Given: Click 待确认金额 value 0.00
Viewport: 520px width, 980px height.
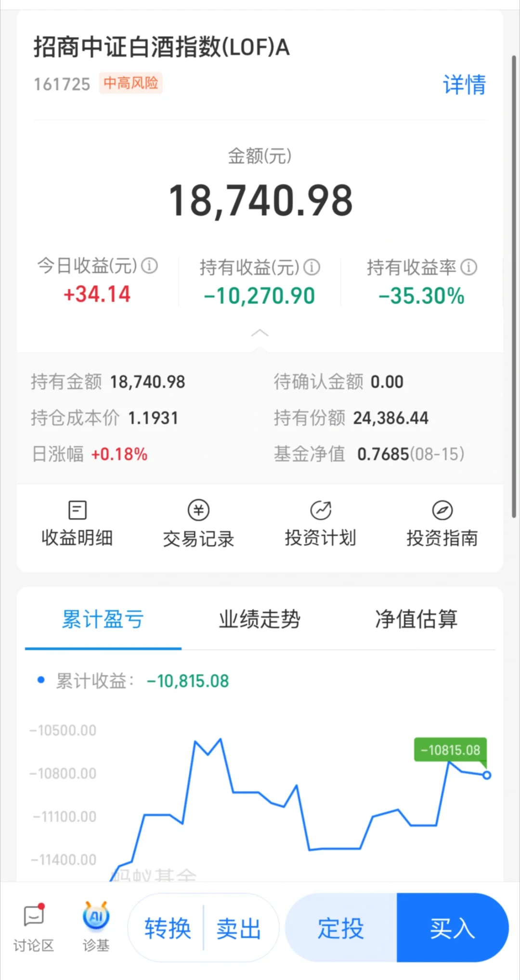Looking at the screenshot, I should tap(387, 382).
